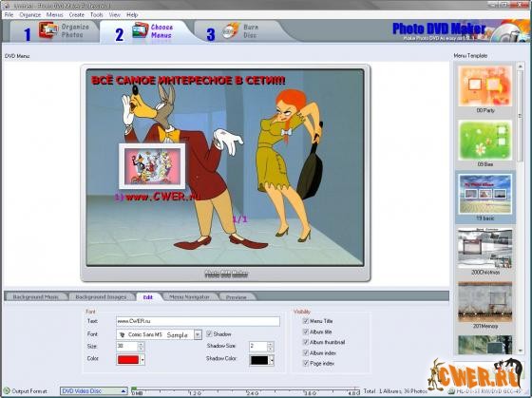The width and height of the screenshot is (532, 398).
Task: Open the View menu
Action: coord(115,15)
